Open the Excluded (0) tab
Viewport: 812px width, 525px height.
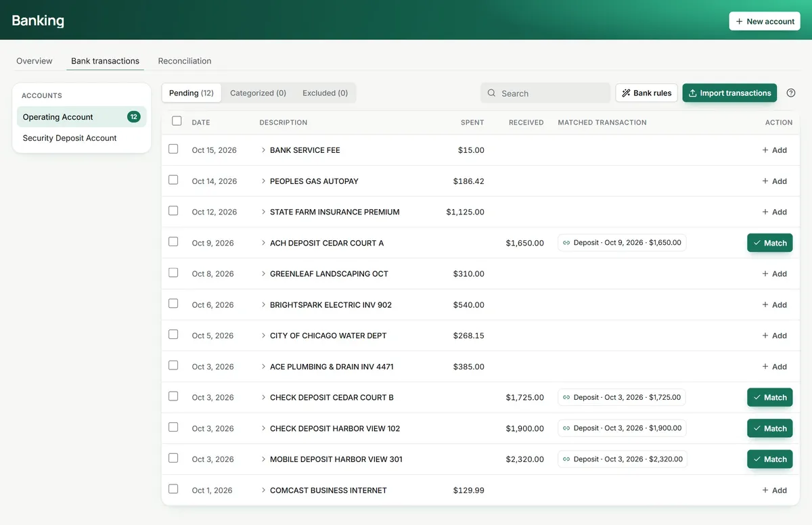tap(325, 93)
